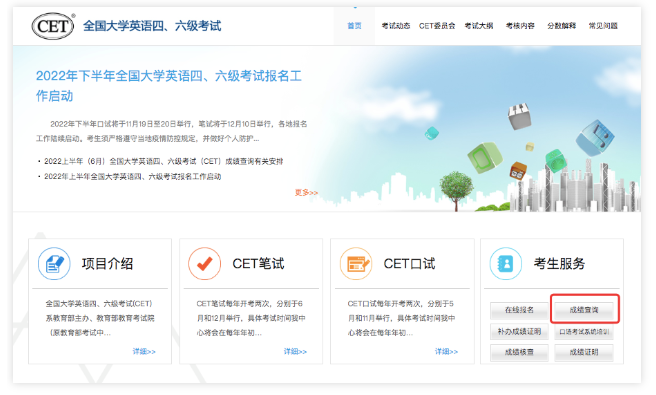Click the 口语考试系统培训 button

coord(584,331)
